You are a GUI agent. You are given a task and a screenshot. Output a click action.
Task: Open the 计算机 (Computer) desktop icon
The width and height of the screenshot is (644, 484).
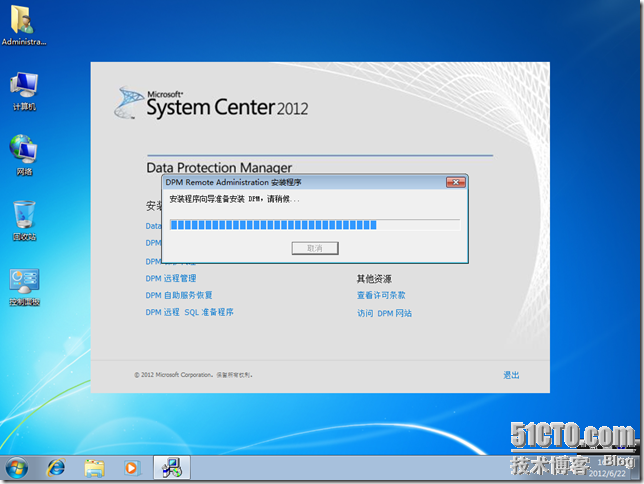pos(24,91)
